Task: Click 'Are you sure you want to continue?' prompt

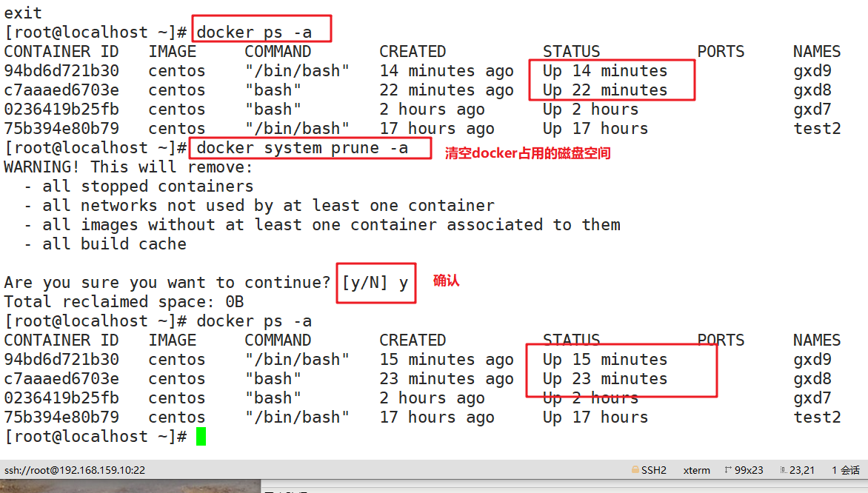Action: click(x=167, y=283)
